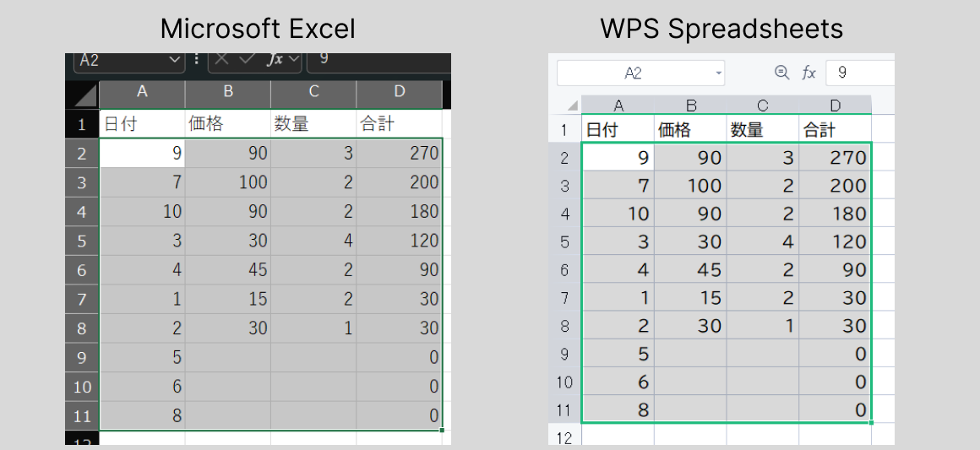Click Excel cell with value 120
The image size is (980, 450).
pos(400,241)
